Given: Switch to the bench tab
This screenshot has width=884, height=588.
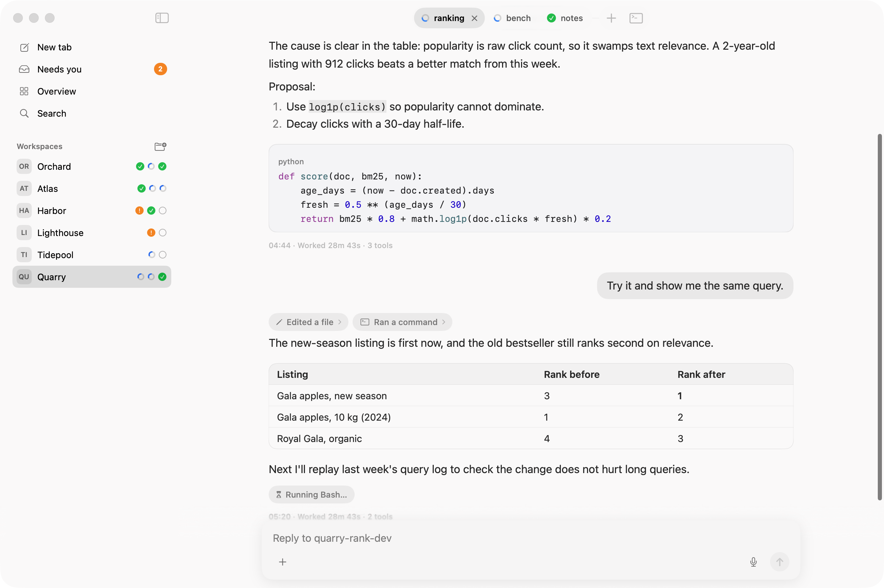Looking at the screenshot, I should click(x=512, y=18).
